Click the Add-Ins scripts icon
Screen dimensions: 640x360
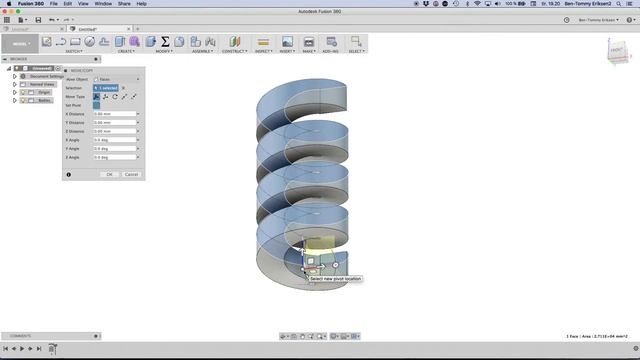[331, 42]
